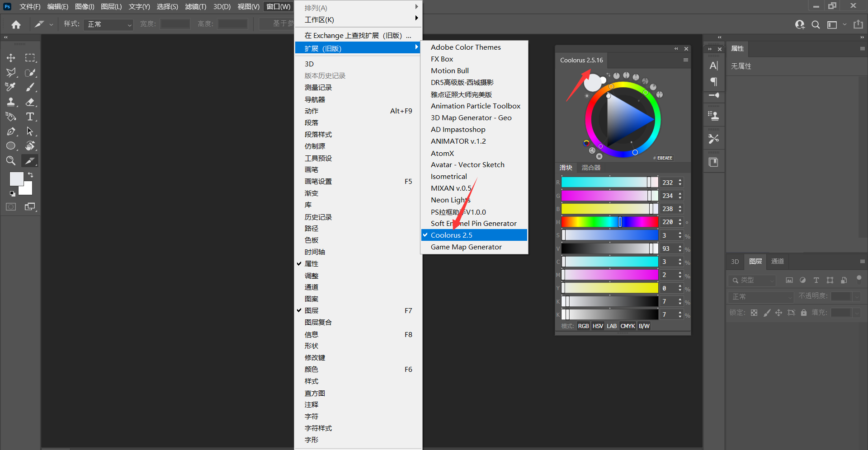Collapse the Coolorus panel with double arrows
Screen dimensions: 868x450
click(676, 49)
